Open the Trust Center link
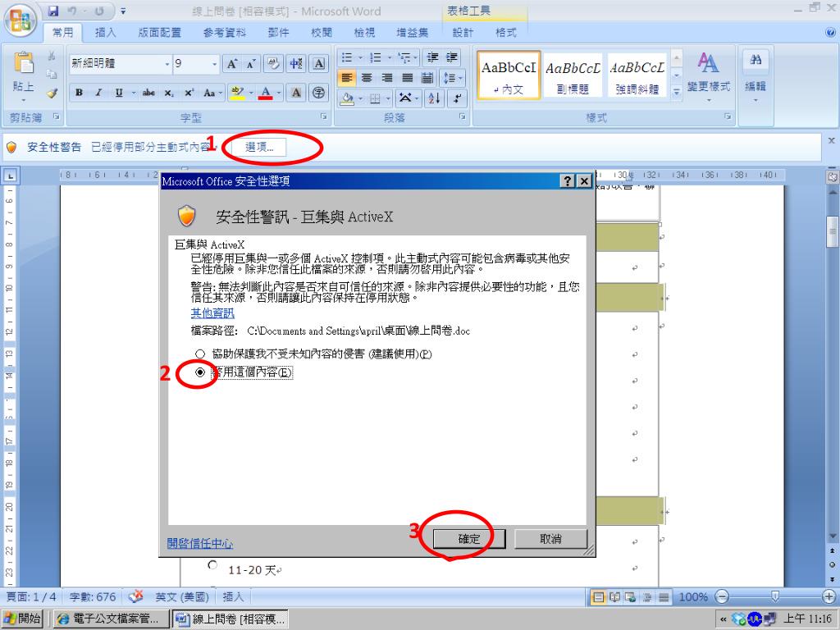This screenshot has height=630, width=840. coord(200,543)
